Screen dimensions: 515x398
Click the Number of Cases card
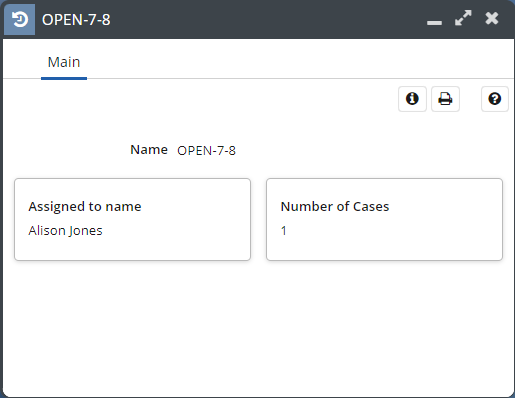coord(384,219)
